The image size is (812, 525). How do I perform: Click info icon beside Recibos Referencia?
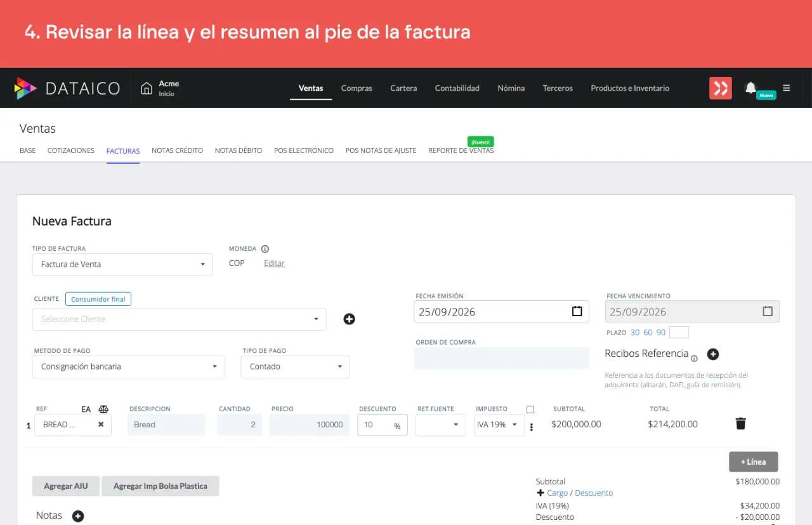click(x=694, y=358)
